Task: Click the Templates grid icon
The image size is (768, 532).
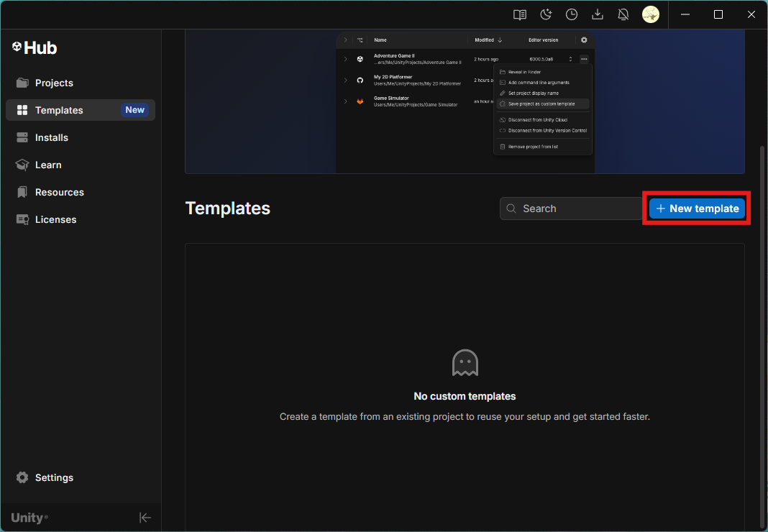Action: 22,110
